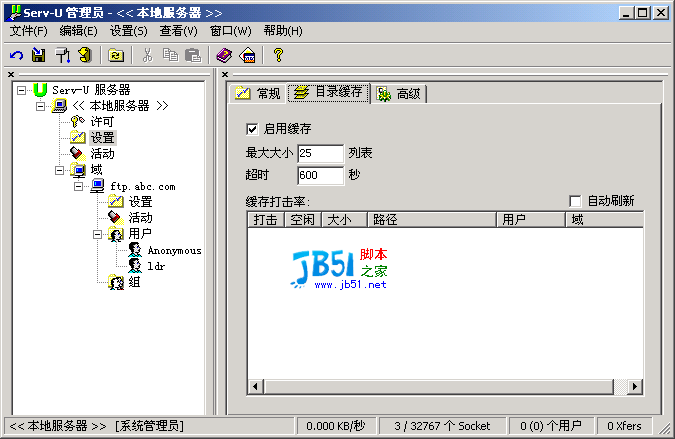Select 活动 under ftp.abc.com domain
Image resolution: width=675 pixels, height=439 pixels.
[140, 217]
